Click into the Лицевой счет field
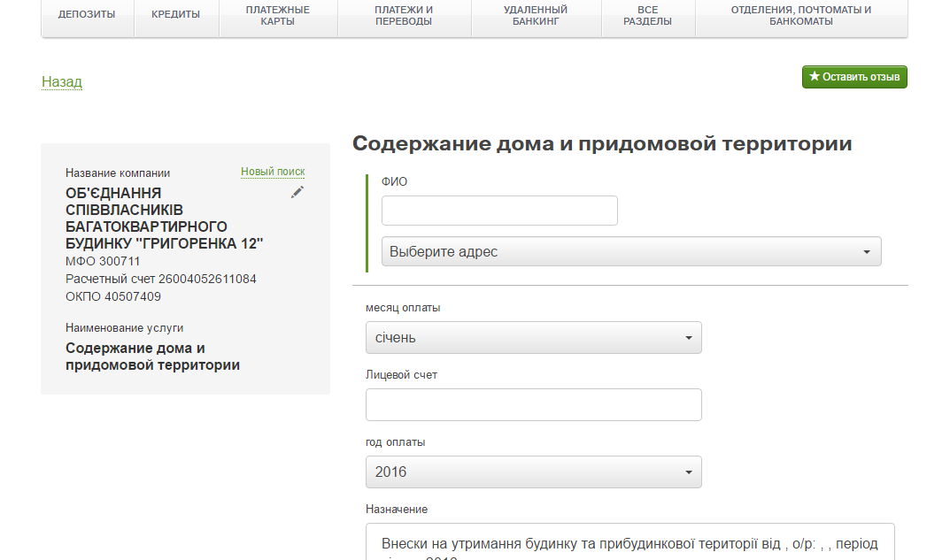Screen dimensions: 950x560 (x=533, y=404)
